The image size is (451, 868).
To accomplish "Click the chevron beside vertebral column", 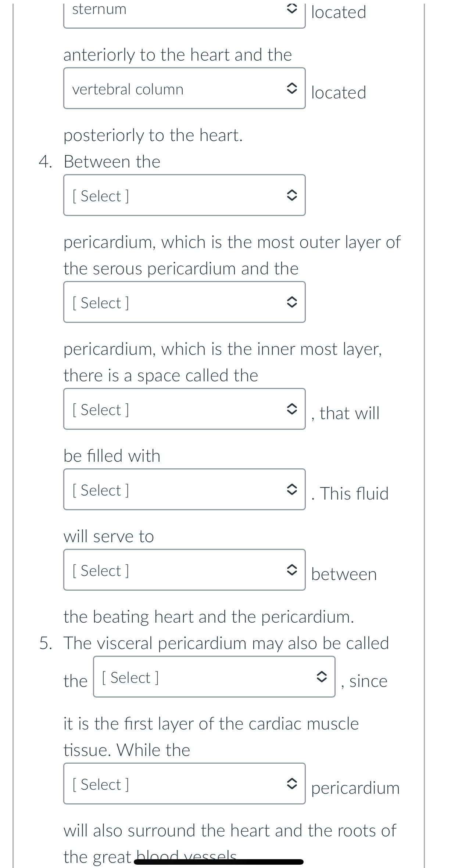I will click(292, 89).
